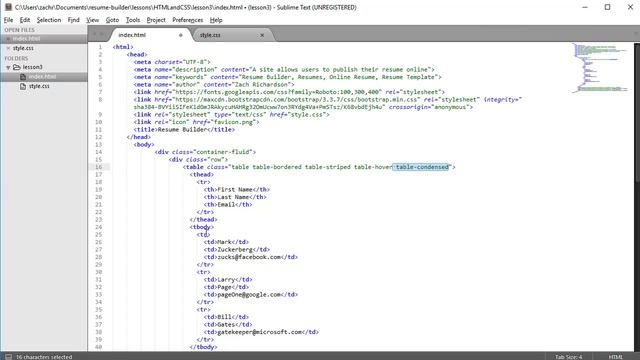
Task: Click the opening tbody tag
Action: click(202, 227)
